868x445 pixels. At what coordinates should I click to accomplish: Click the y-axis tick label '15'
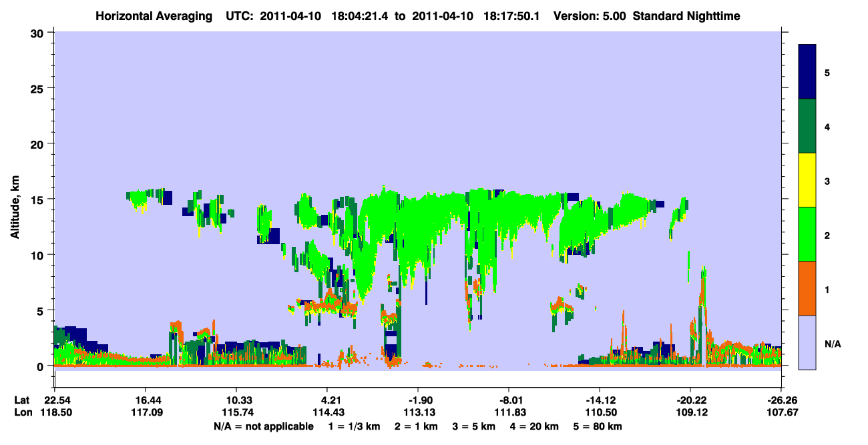coord(39,199)
